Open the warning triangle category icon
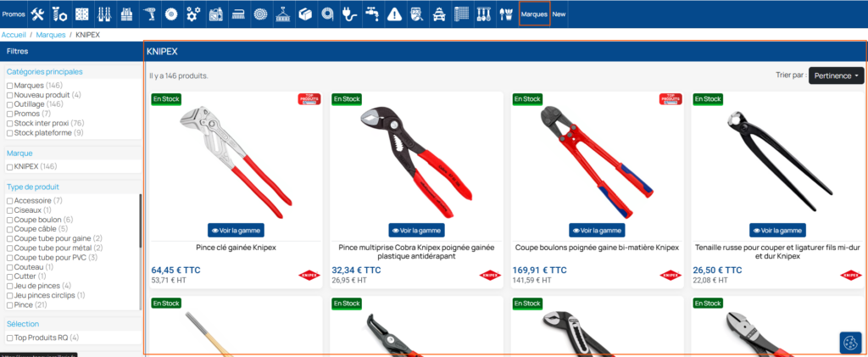The image size is (868, 357). click(394, 14)
